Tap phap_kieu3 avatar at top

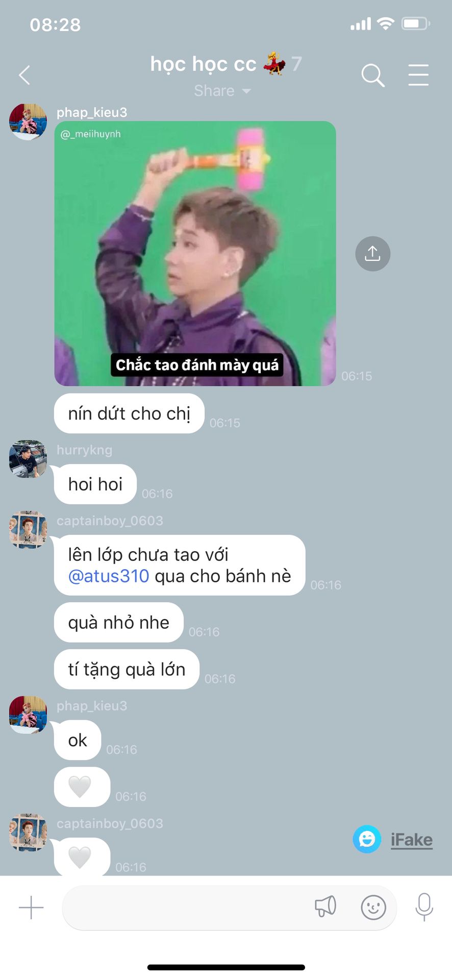28,121
